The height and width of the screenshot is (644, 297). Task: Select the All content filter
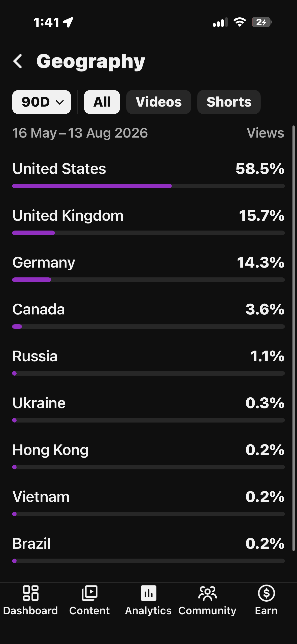point(102,102)
